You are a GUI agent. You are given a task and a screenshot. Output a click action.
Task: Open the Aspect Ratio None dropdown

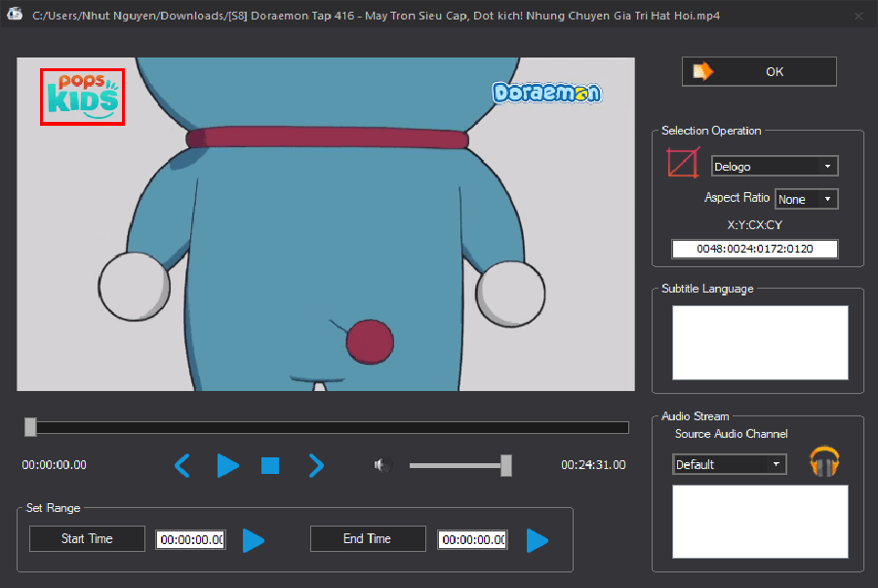click(x=807, y=199)
